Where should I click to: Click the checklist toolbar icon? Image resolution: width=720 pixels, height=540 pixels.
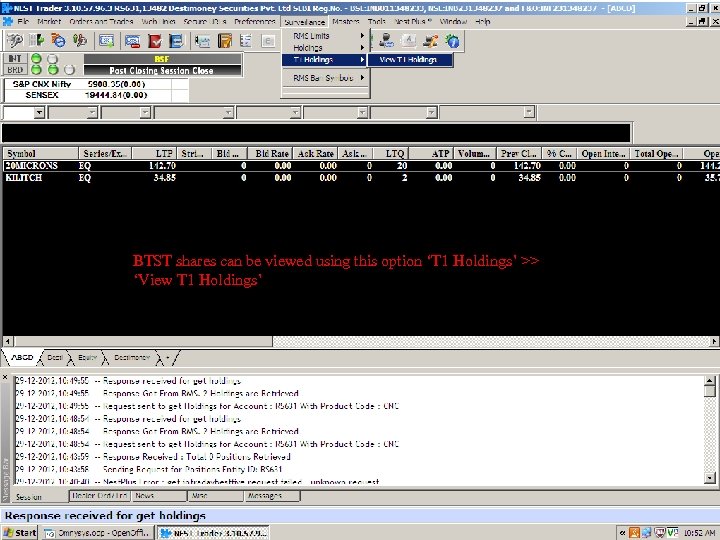tap(246, 41)
